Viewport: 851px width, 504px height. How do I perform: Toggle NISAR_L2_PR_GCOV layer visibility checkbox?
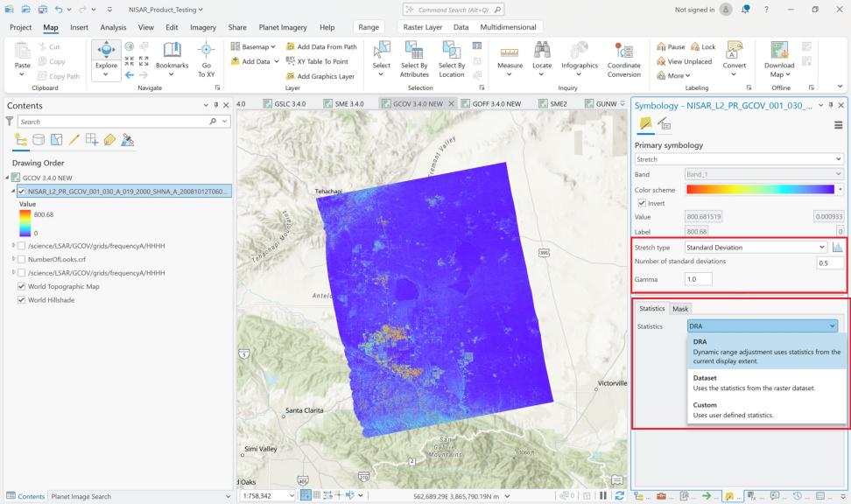pyautogui.click(x=22, y=192)
